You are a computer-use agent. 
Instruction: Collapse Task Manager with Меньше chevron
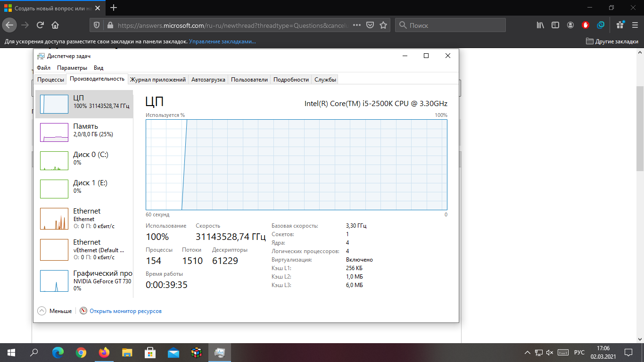[42, 311]
